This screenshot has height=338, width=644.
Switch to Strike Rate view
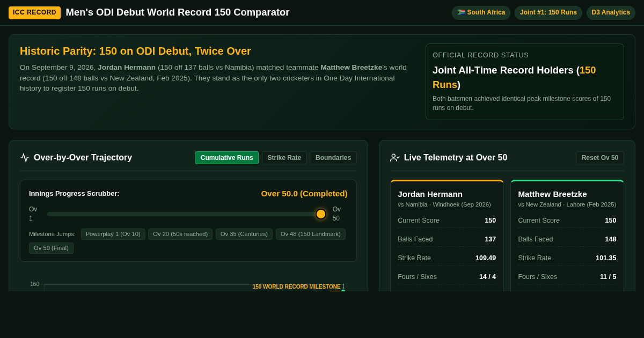coord(284,158)
